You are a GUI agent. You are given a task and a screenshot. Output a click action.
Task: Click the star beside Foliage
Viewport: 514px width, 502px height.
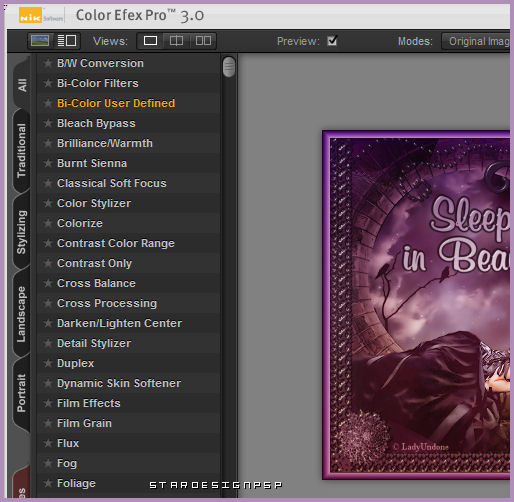(x=48, y=483)
